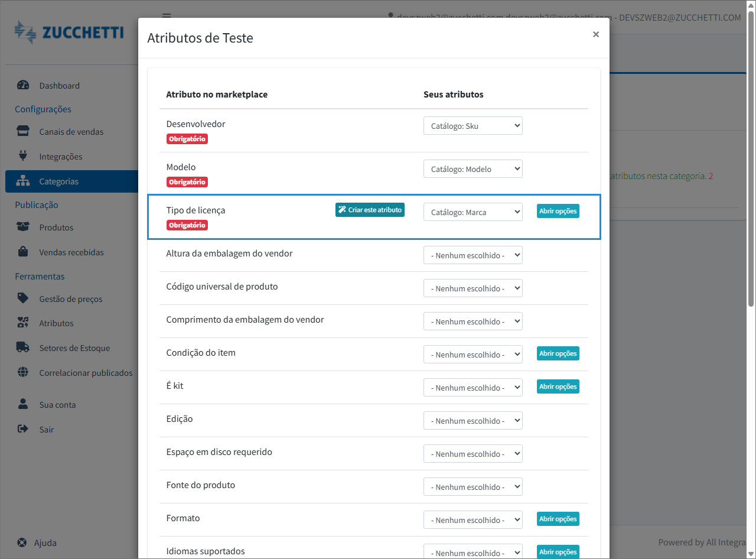Click Abrir opções for Formato
Screen dimensions: 756x559
click(558, 519)
